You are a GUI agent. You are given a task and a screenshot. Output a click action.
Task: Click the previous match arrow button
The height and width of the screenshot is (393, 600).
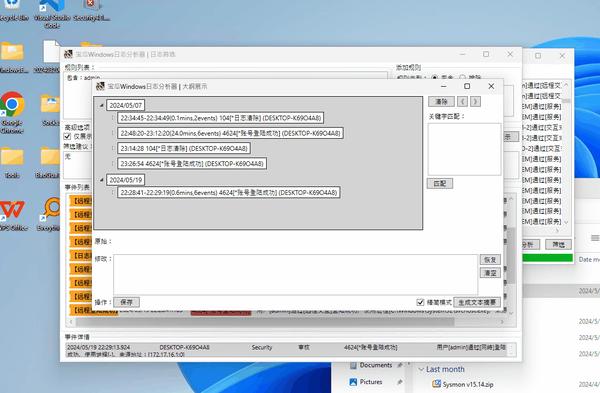[x=462, y=102]
